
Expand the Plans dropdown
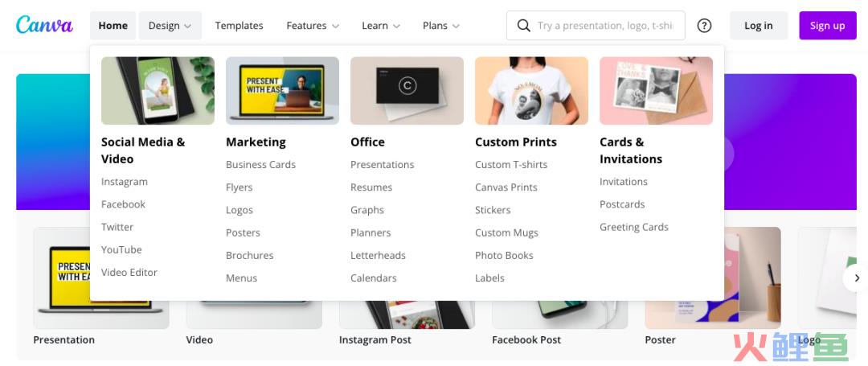click(x=441, y=26)
